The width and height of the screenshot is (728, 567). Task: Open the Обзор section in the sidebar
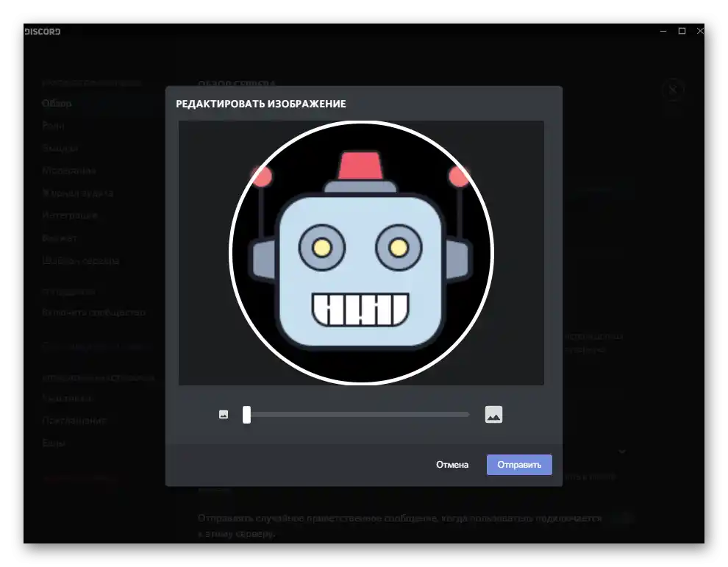click(57, 103)
